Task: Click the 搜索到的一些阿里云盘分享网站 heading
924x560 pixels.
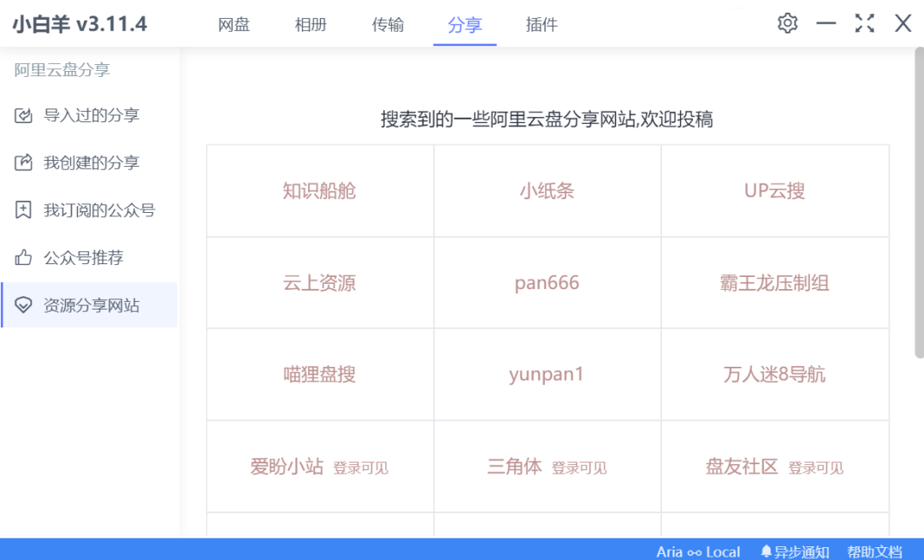Action: pos(547,120)
